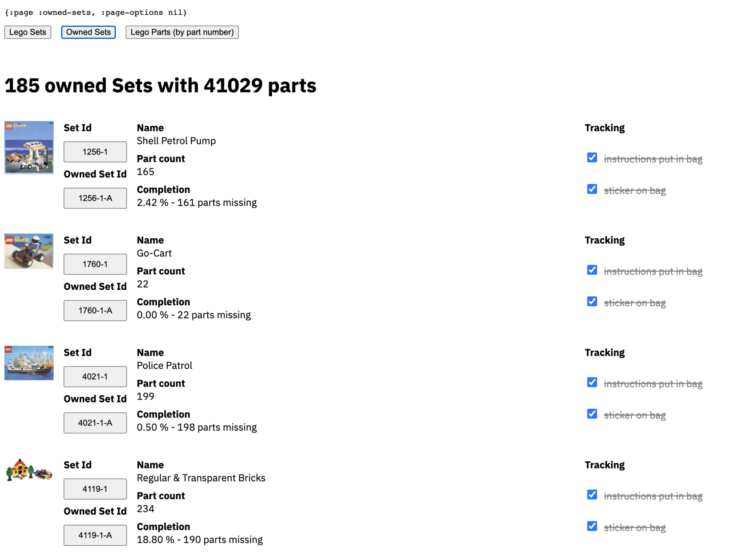Open owned set 1256-1-A
The height and width of the screenshot is (560, 729).
95,198
